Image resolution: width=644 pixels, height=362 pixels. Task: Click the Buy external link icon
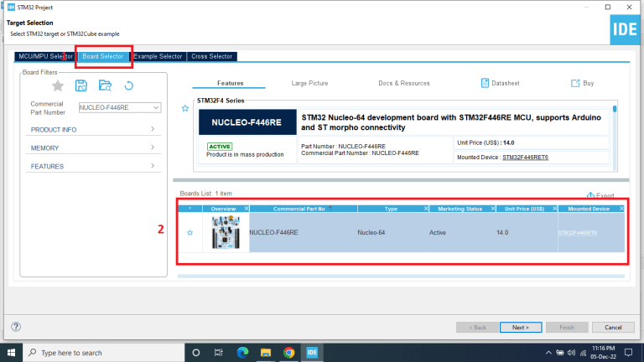[575, 83]
